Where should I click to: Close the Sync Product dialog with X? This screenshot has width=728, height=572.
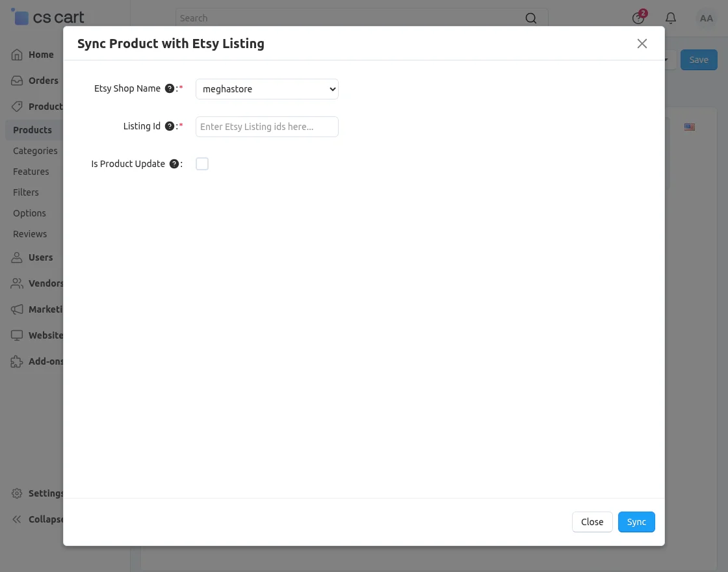642,44
